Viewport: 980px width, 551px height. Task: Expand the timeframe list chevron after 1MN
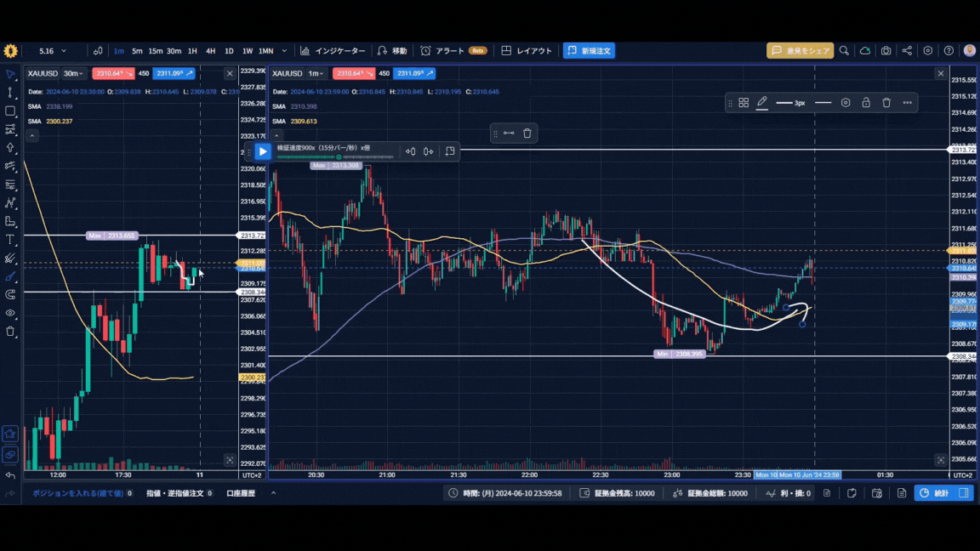tap(284, 51)
